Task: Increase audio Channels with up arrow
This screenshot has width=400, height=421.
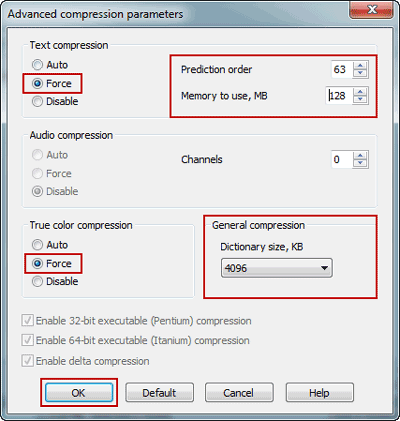Action: [360, 156]
